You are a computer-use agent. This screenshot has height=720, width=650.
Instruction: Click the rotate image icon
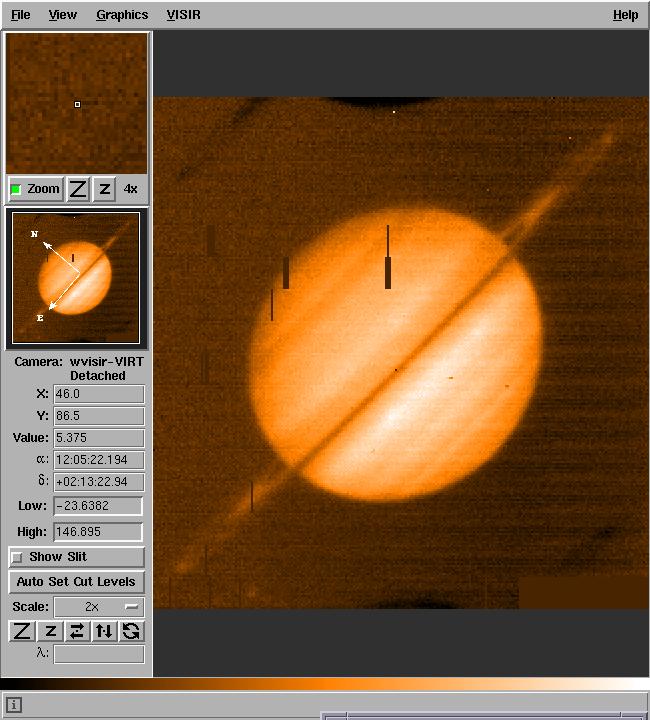pyautogui.click(x=131, y=631)
